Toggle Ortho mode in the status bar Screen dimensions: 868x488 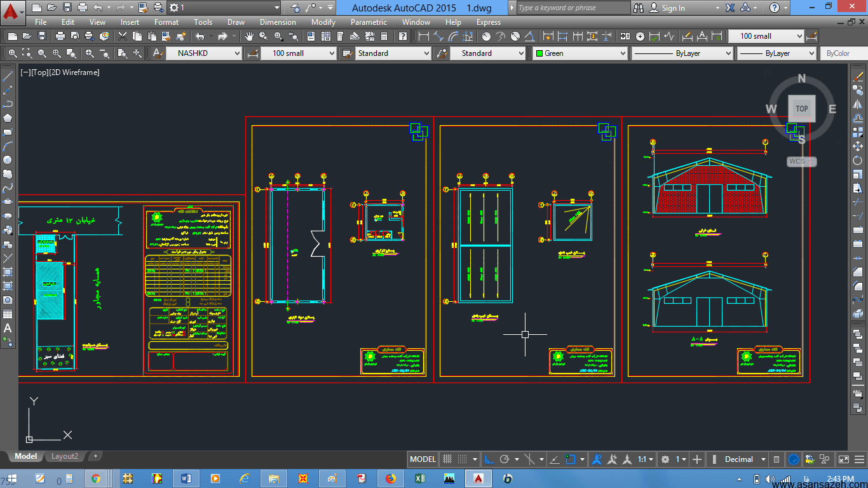point(489,459)
